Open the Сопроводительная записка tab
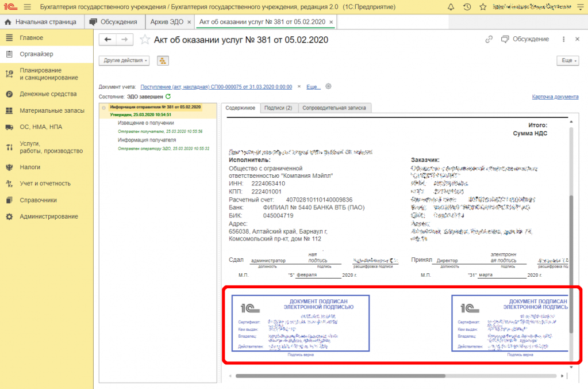This screenshot has height=389, width=588. (335, 108)
